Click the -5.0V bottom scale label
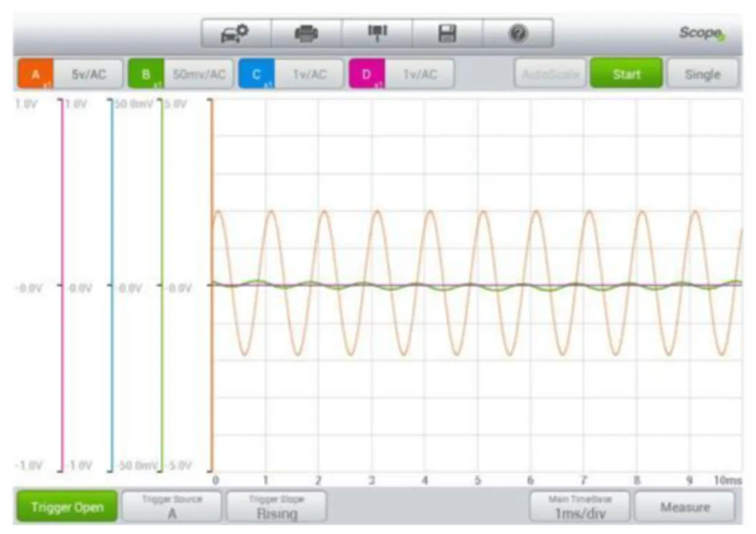The width and height of the screenshot is (756, 534). (x=179, y=465)
